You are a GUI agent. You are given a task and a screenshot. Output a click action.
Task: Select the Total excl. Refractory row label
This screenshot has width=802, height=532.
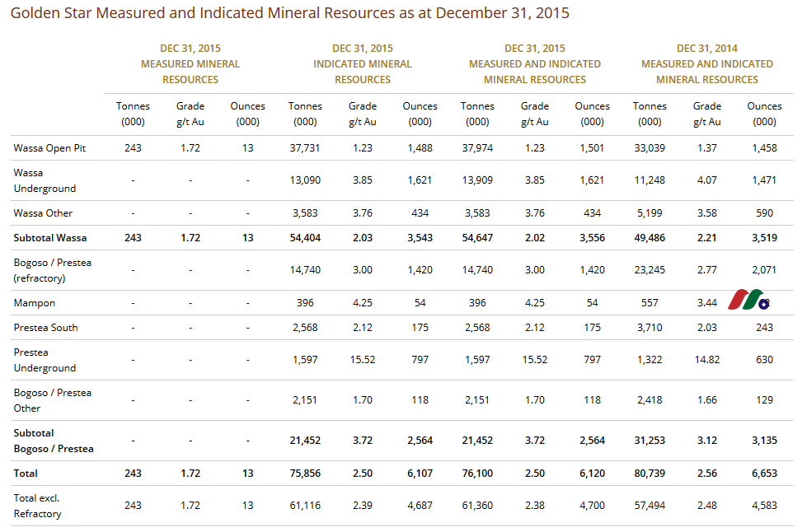coord(37,506)
